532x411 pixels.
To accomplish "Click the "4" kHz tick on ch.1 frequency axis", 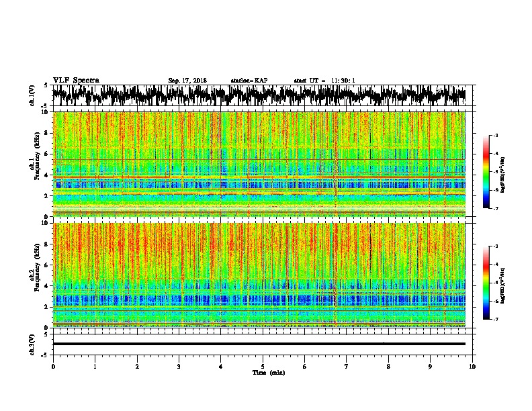I will pyautogui.click(x=46, y=175).
